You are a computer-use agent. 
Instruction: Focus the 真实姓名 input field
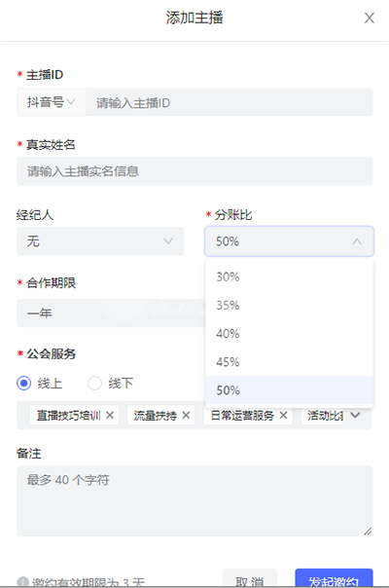(x=194, y=171)
